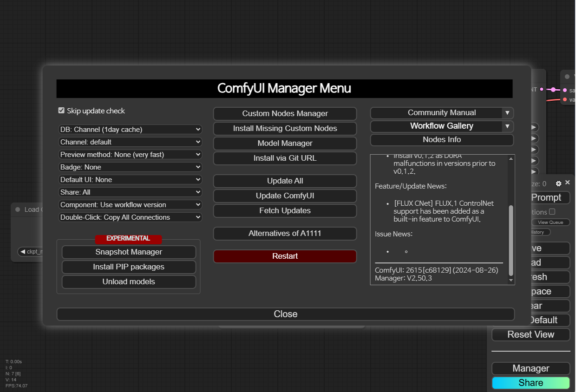
Task: Click the ckpt_name left arrow
Action: pos(23,252)
